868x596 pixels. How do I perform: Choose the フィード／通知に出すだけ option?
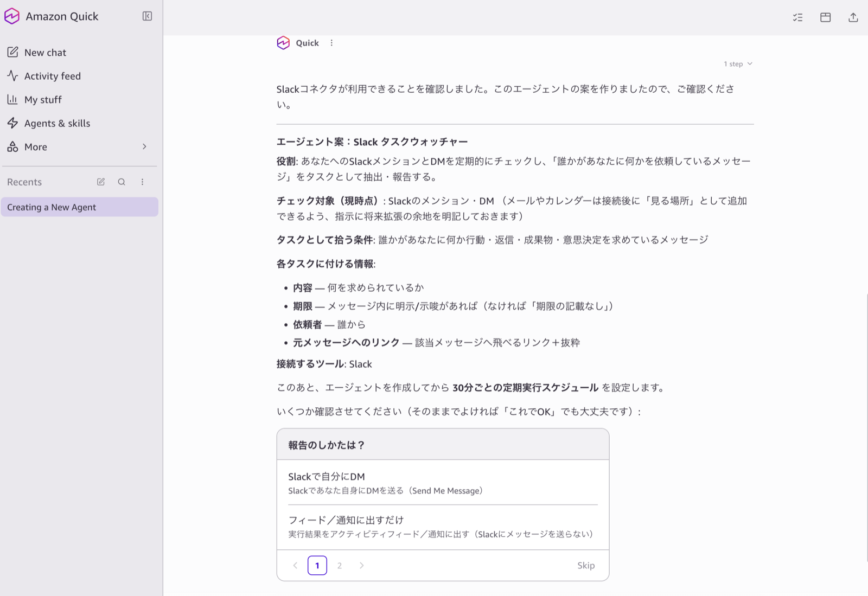(443, 527)
